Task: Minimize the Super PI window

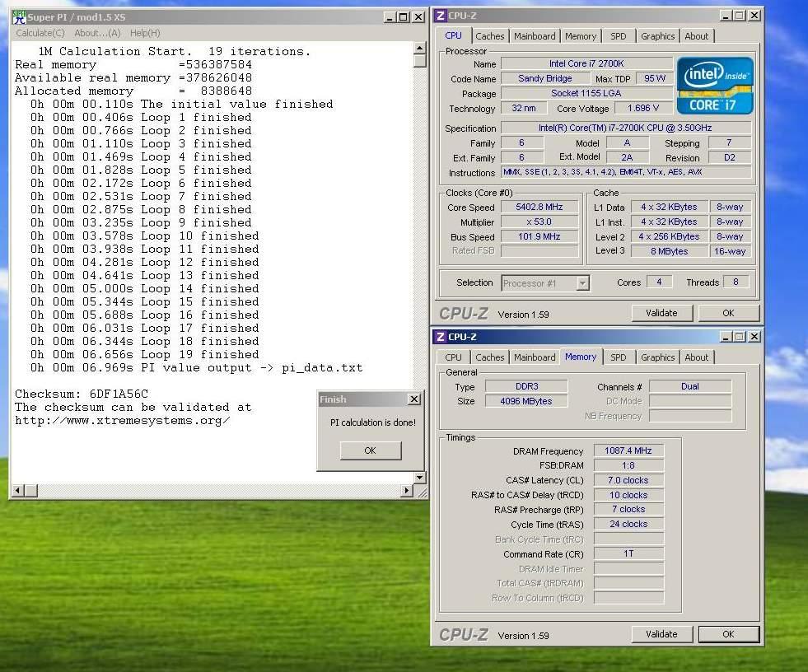Action: 390,17
